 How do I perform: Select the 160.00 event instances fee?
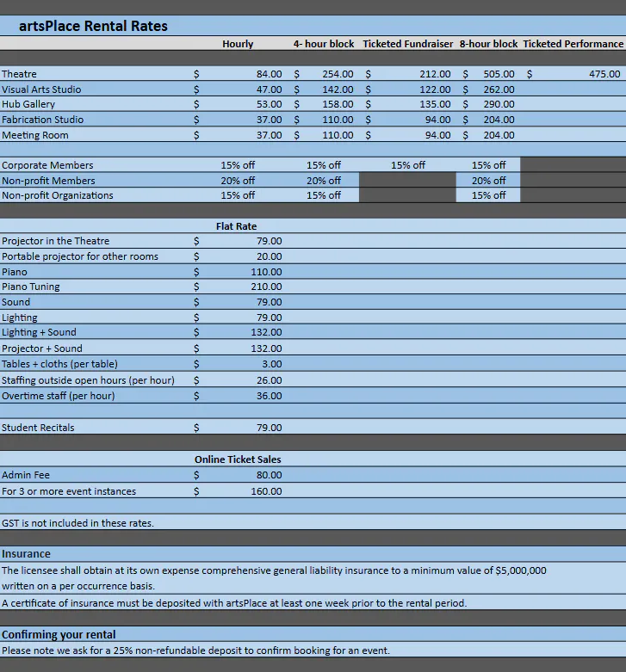pos(266,491)
